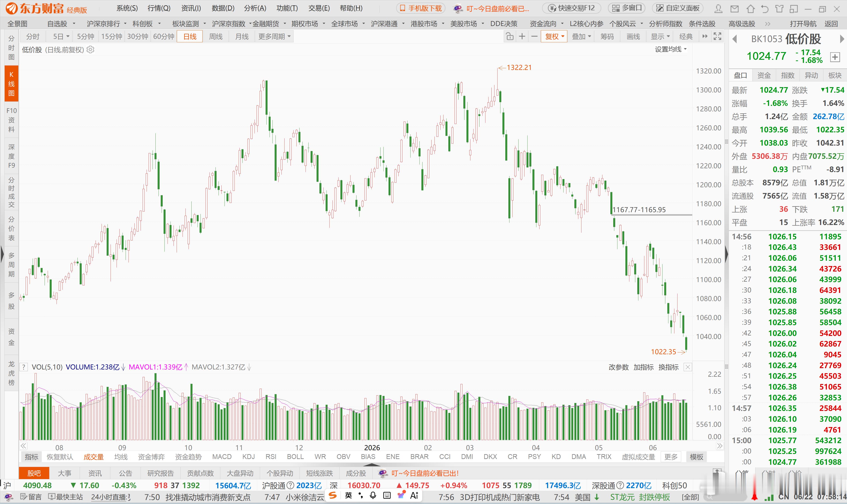Open the 分析(A) menu
Image resolution: width=847 pixels, height=504 pixels.
pos(255,8)
